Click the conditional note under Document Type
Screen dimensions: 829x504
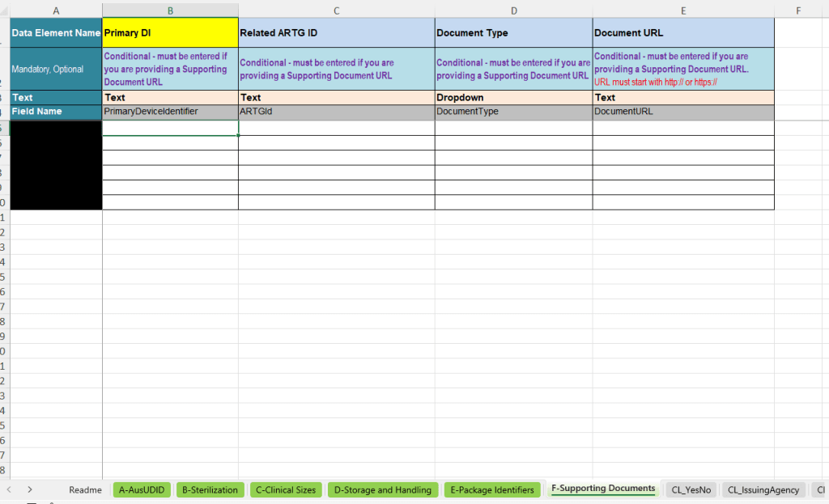tap(513, 70)
